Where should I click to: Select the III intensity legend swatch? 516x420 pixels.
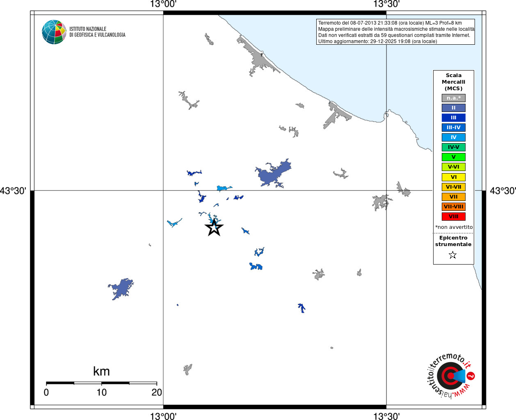click(x=453, y=118)
